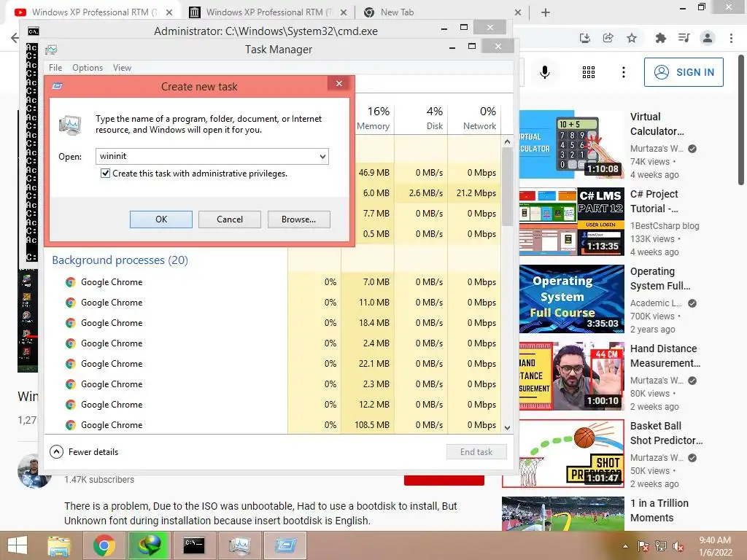Open File Explorer from the taskbar
Screen dimensions: 747x560
(x=59, y=545)
